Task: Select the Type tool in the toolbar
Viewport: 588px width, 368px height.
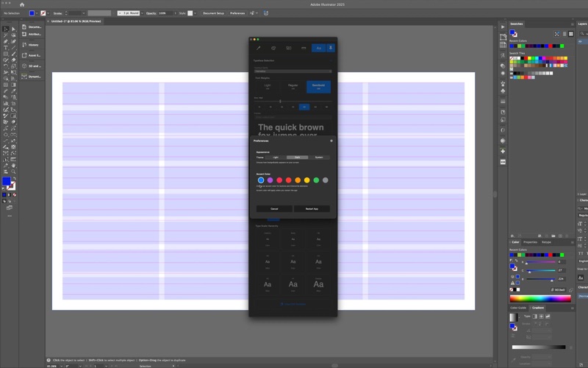Action: [6, 48]
